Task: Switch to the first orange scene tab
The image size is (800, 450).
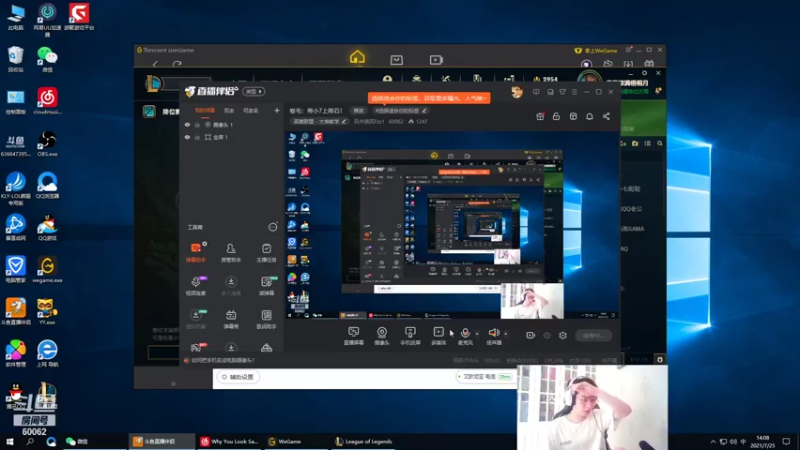Action: (x=205, y=110)
